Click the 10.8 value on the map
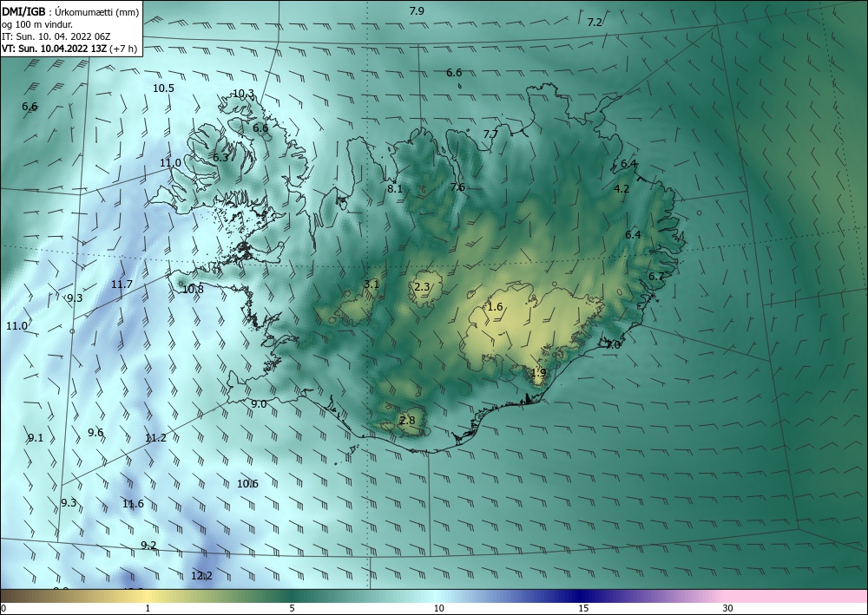868x615 pixels. point(193,289)
